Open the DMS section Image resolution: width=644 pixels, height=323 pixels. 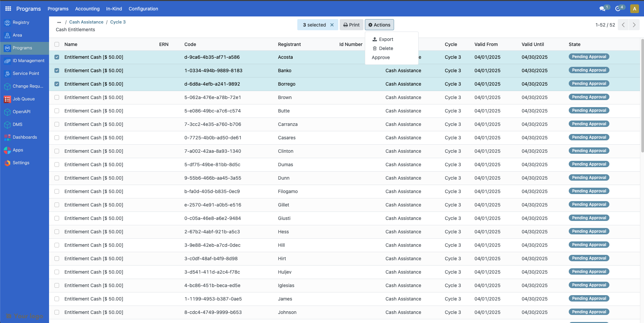tap(18, 124)
